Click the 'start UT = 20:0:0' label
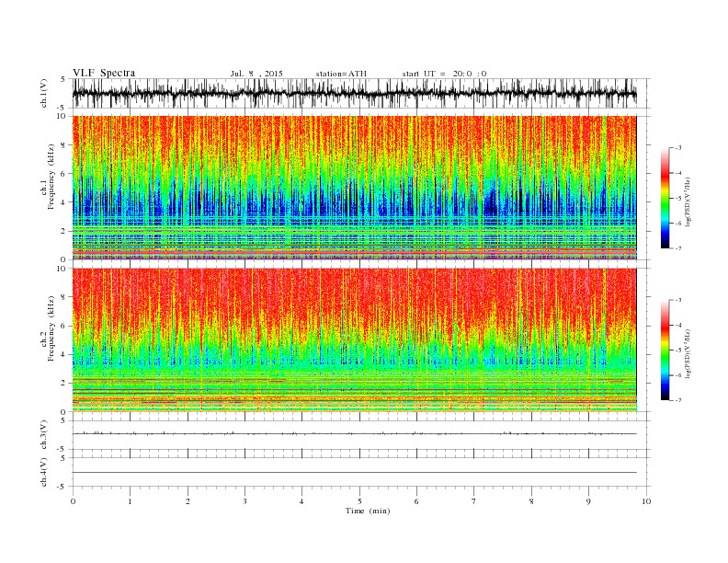This screenshot has height=563, width=728. coord(444,74)
